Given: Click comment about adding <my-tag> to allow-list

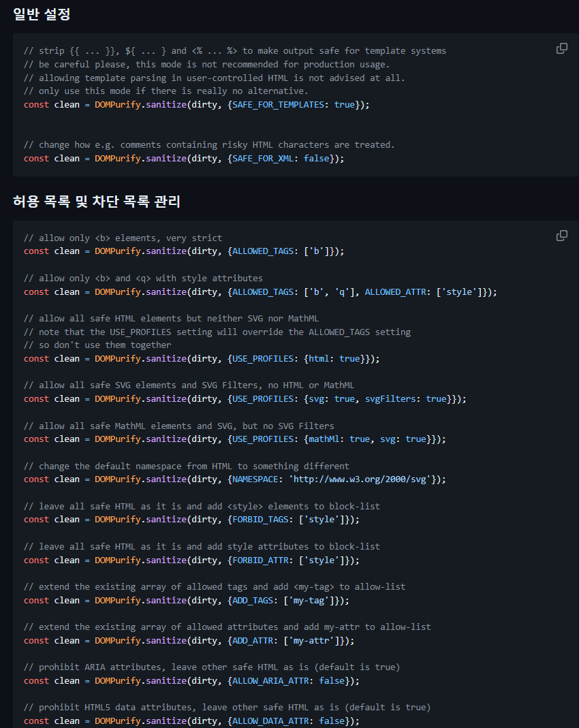Looking at the screenshot, I should [x=215, y=587].
